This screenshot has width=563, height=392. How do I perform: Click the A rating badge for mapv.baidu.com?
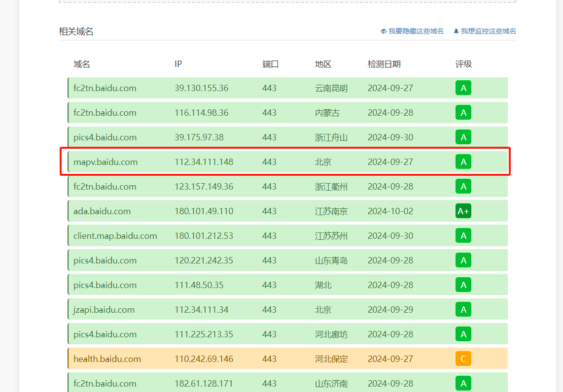[x=463, y=162]
